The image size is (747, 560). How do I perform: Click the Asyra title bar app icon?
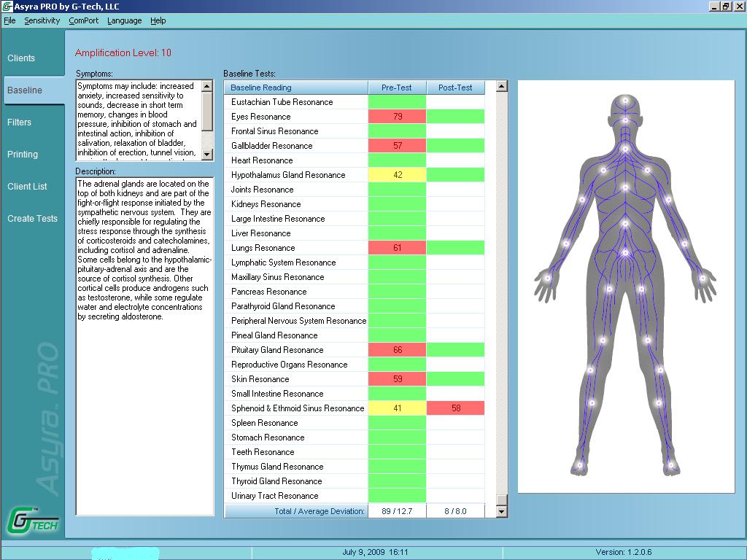point(7,6)
